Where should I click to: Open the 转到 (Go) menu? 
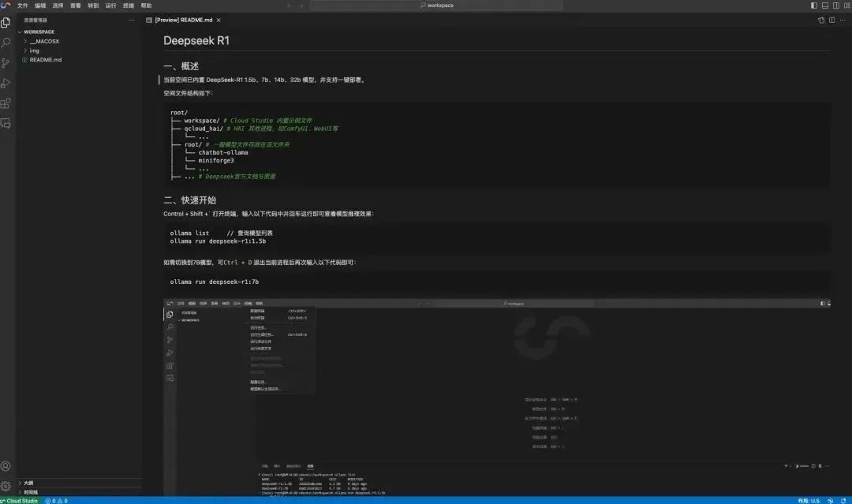[x=93, y=6]
